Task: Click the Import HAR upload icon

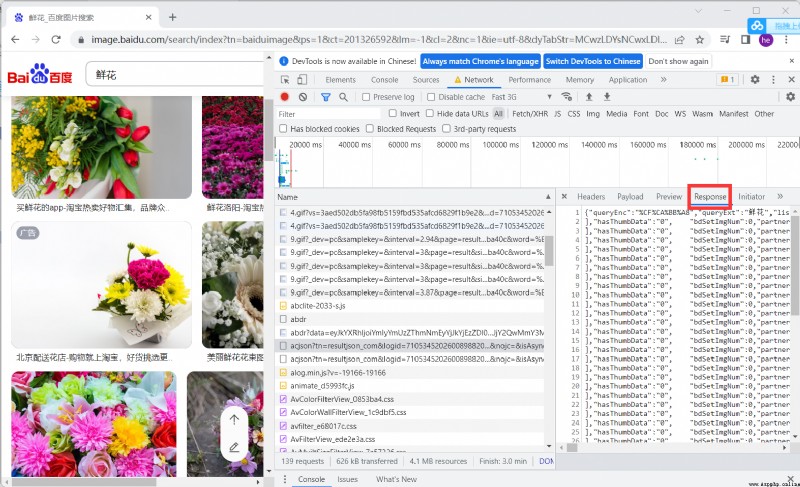Action: pos(589,96)
